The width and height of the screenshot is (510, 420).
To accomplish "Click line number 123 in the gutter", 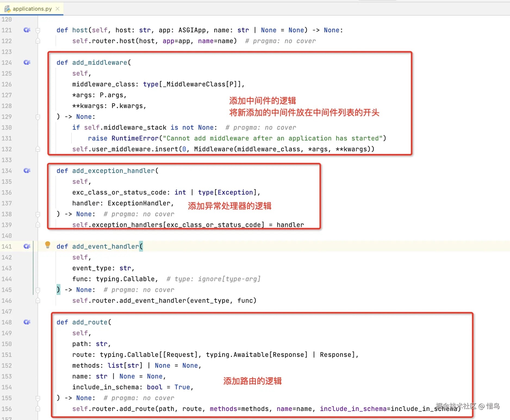I will (x=7, y=52).
